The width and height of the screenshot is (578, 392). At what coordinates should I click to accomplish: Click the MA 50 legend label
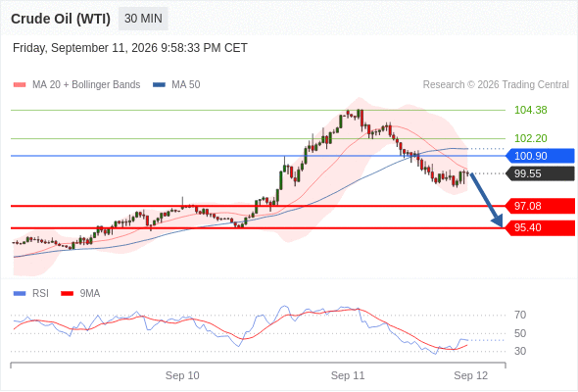pyautogui.click(x=186, y=85)
